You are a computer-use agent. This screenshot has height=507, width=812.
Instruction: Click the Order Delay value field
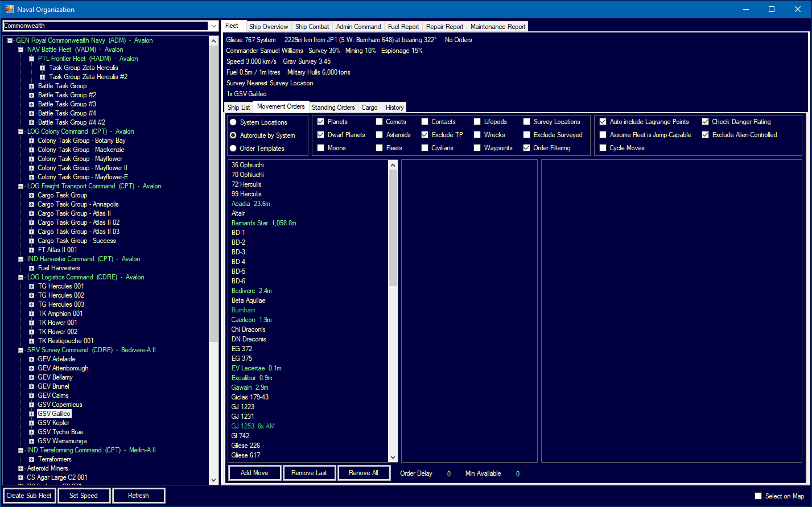point(449,473)
